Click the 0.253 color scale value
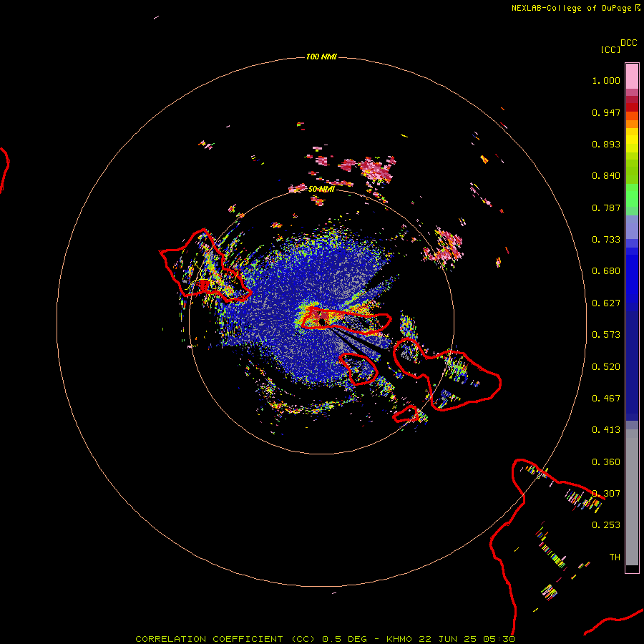The height and width of the screenshot is (644, 644). pos(606,525)
